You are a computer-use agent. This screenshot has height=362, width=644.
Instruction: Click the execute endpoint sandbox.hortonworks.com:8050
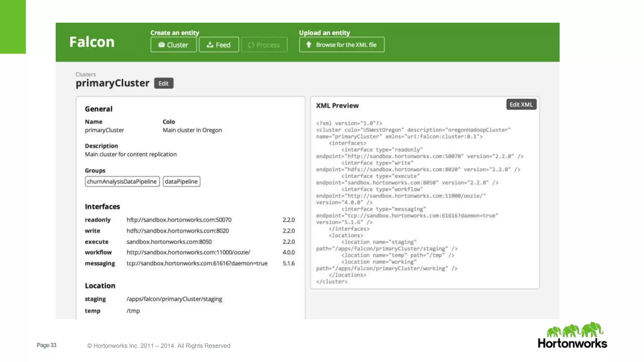(x=169, y=242)
